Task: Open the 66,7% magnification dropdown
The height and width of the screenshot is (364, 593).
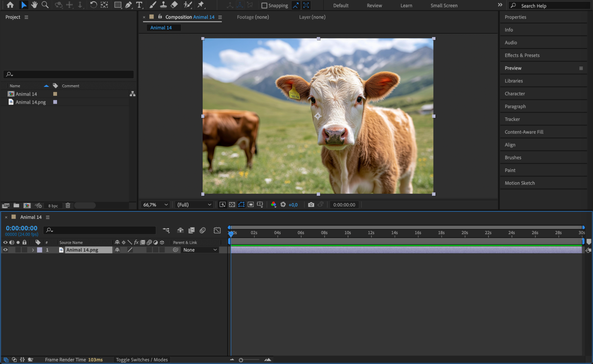Action: point(155,205)
